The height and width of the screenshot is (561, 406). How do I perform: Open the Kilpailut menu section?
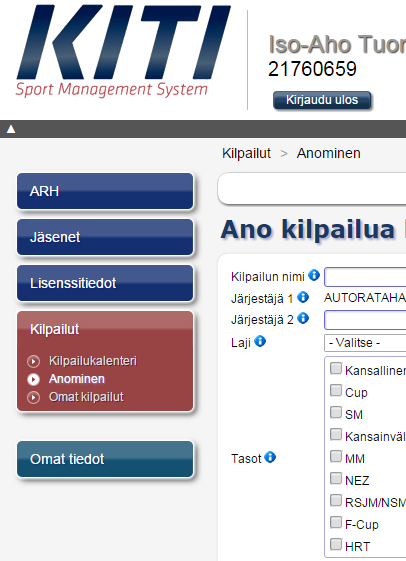click(x=105, y=329)
